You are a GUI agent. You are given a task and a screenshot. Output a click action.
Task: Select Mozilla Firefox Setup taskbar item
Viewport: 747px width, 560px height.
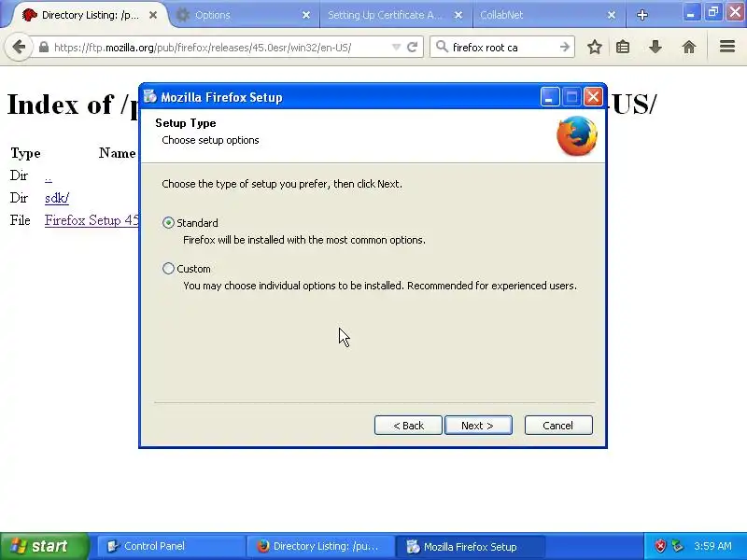coord(470,546)
